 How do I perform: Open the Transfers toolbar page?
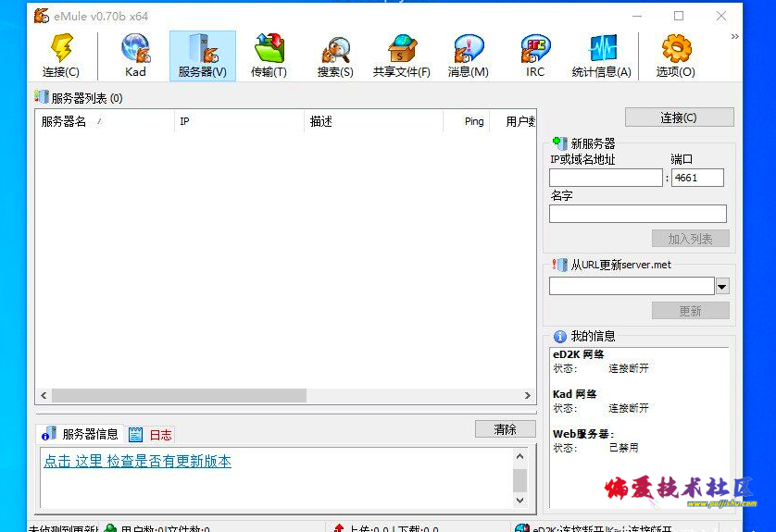[269, 56]
